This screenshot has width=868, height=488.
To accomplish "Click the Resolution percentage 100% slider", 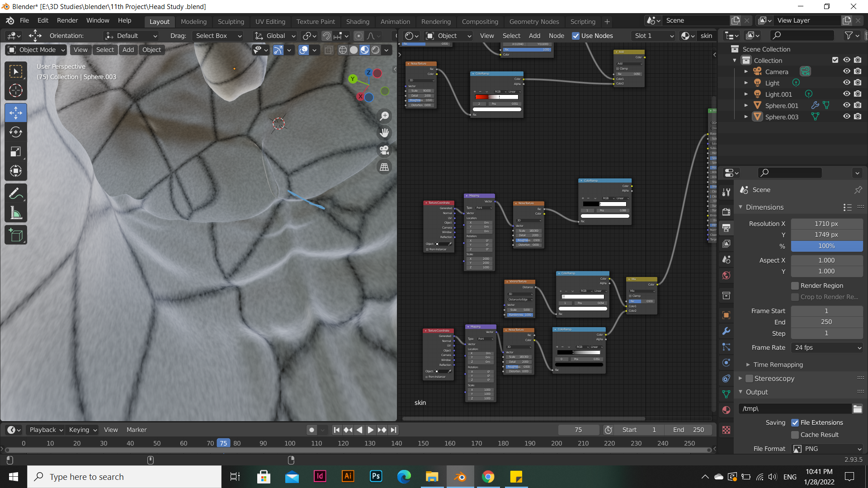I will coord(826,246).
